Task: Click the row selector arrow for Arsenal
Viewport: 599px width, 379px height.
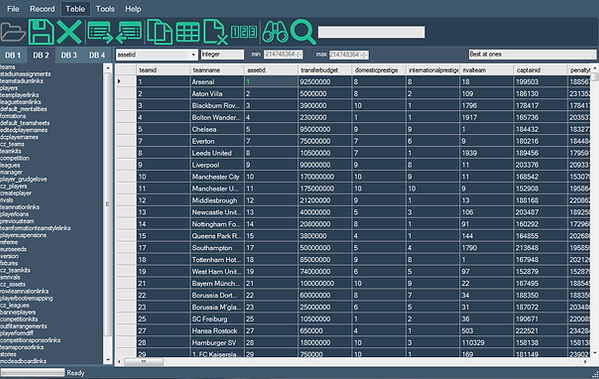Action: pyautogui.click(x=126, y=81)
